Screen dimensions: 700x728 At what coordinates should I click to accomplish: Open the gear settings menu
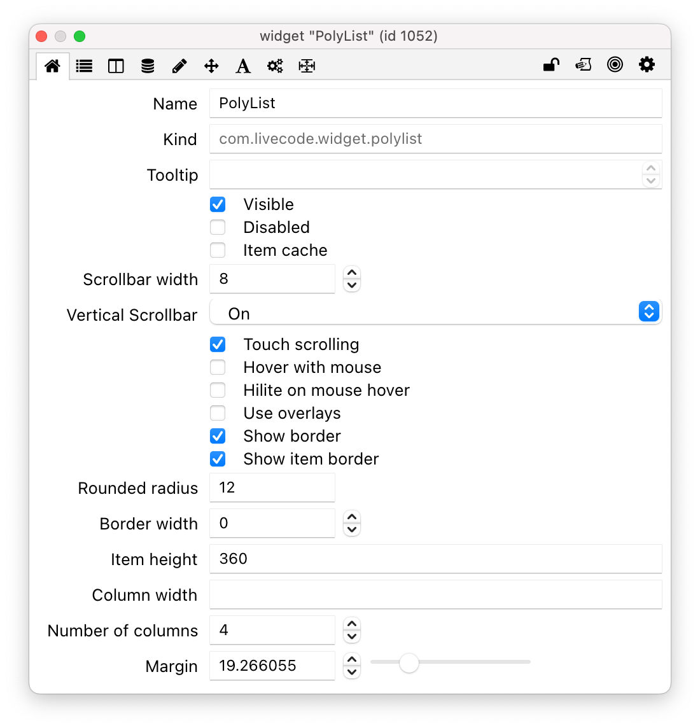647,64
